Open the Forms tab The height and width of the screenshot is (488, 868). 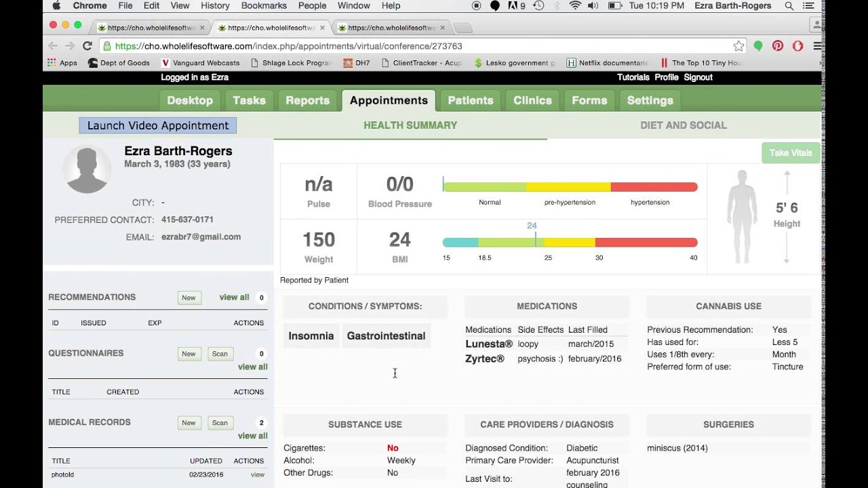[589, 100]
